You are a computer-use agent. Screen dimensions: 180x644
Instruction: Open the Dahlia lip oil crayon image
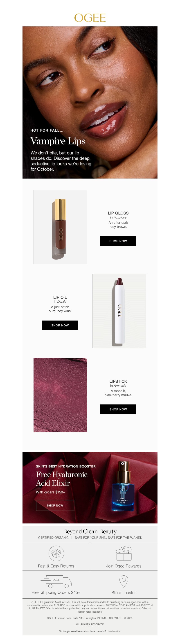tap(119, 311)
